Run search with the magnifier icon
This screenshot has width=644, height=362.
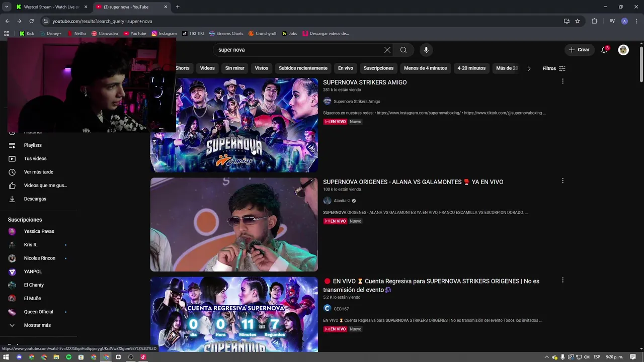[x=403, y=50]
